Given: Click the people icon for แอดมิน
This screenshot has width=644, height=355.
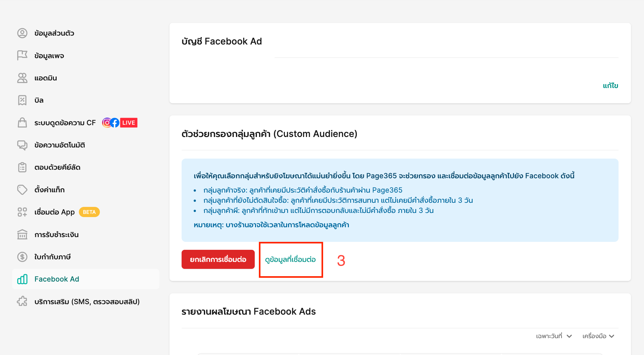Looking at the screenshot, I should (x=22, y=78).
